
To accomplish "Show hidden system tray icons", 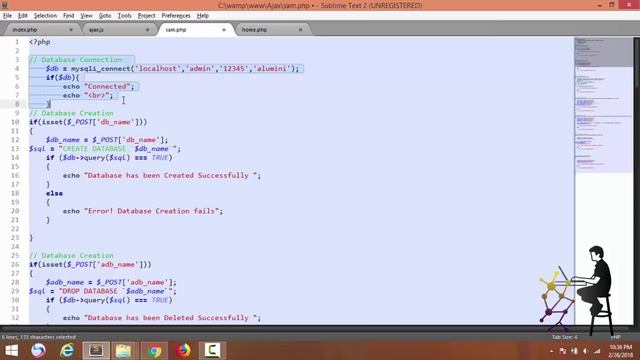I will (x=551, y=351).
